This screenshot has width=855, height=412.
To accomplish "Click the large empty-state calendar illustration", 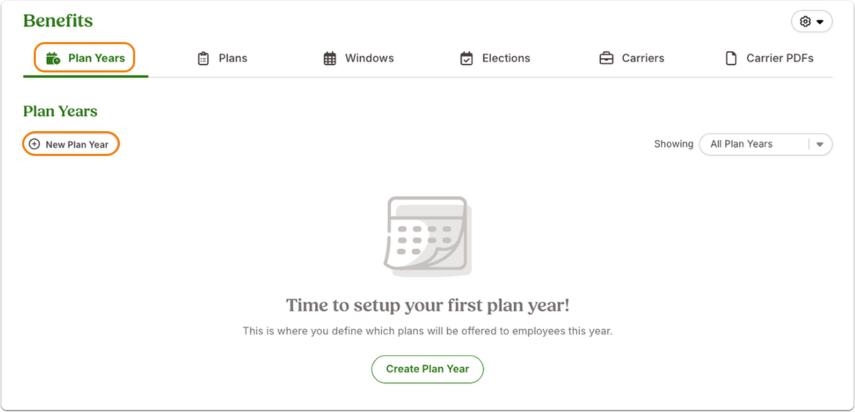I will click(x=428, y=235).
